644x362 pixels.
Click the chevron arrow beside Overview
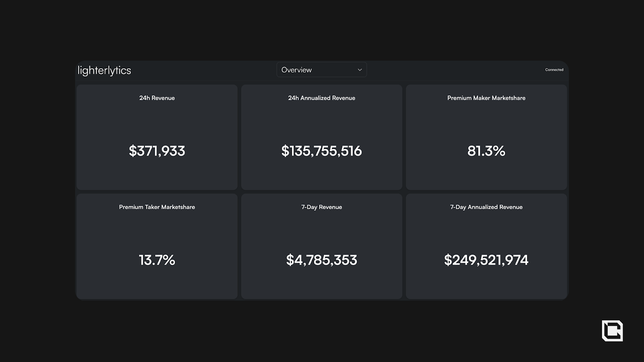pos(360,70)
